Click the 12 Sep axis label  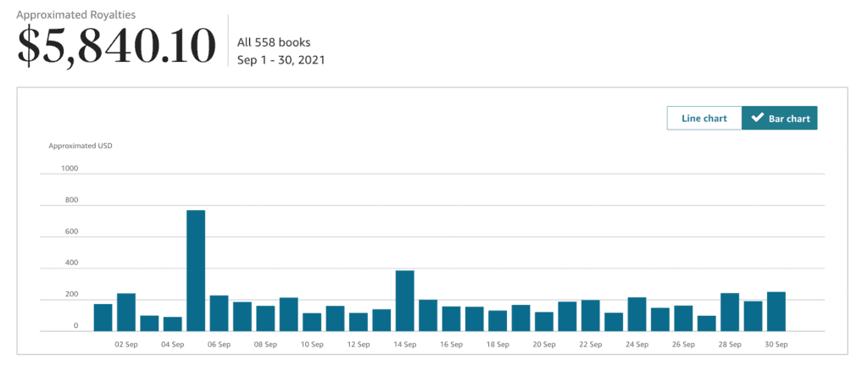[359, 345]
